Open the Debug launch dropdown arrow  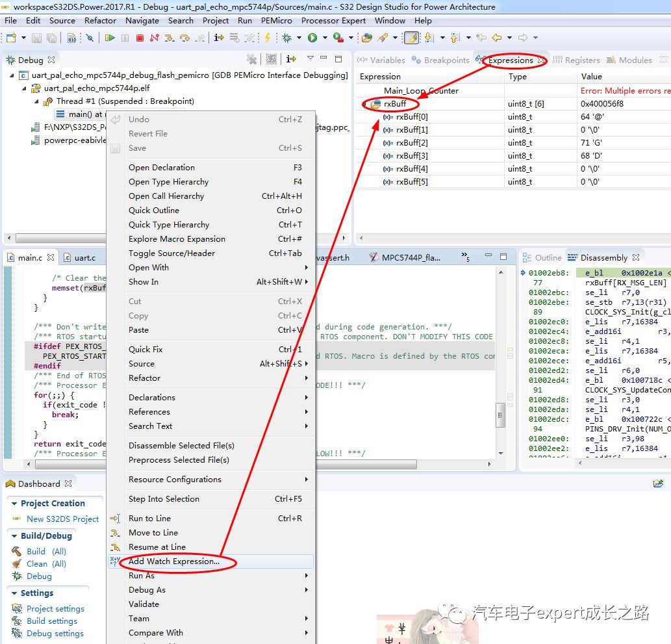(x=299, y=38)
